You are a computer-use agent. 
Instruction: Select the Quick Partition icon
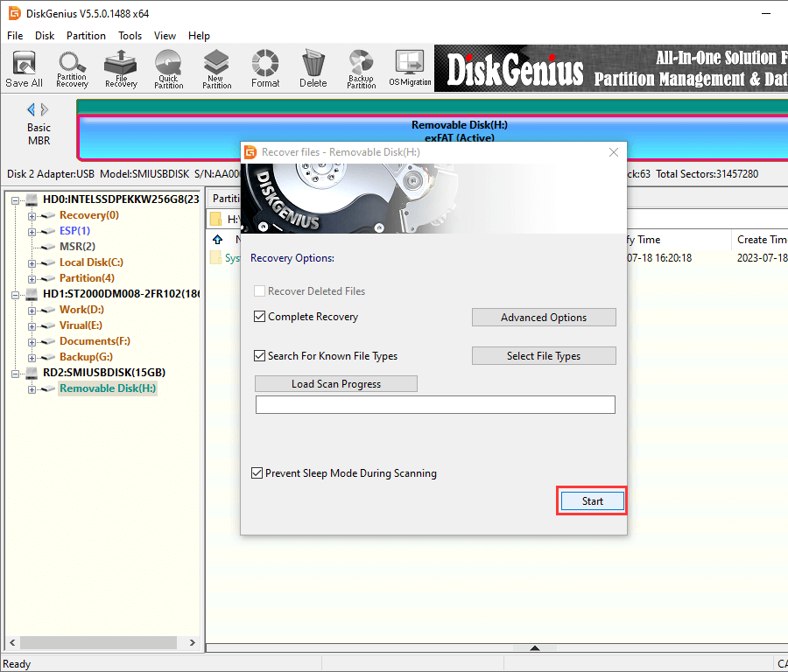(x=168, y=68)
